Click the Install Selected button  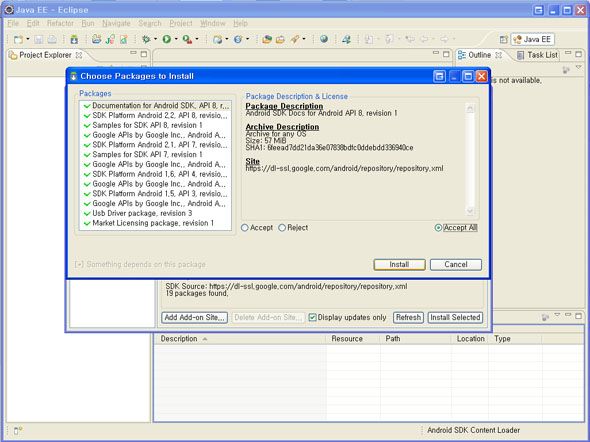pyautogui.click(x=455, y=317)
